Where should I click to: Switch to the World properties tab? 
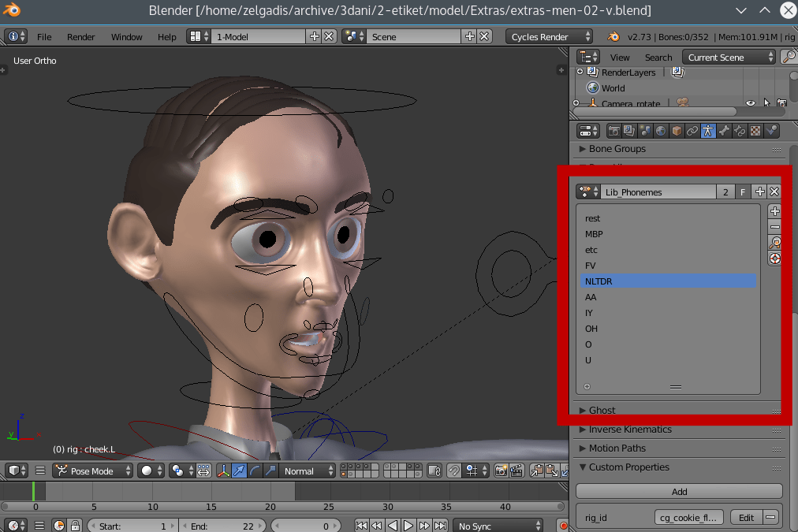pyautogui.click(x=662, y=130)
